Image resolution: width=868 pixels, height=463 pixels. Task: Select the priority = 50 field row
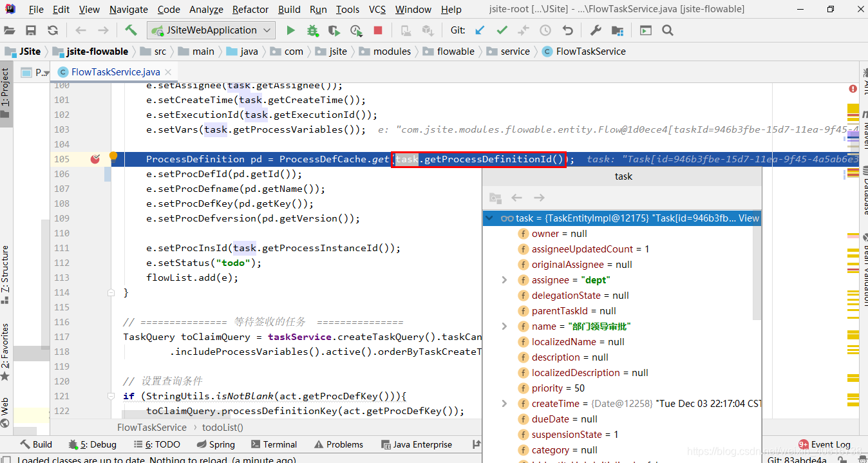coord(621,388)
